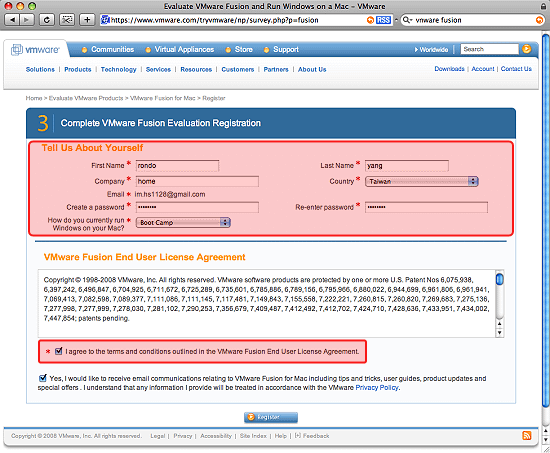Click the Re-enter password field
The image size is (550, 453).
[x=426, y=207]
